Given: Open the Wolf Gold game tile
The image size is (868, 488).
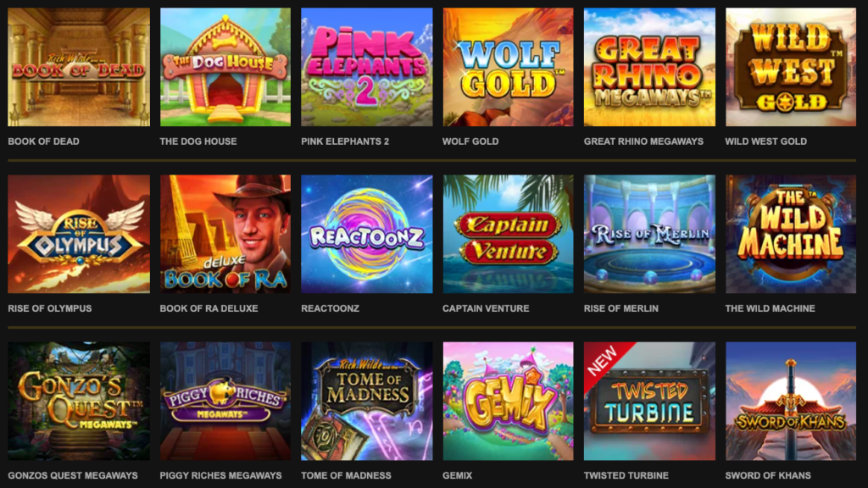Looking at the screenshot, I should [x=509, y=67].
